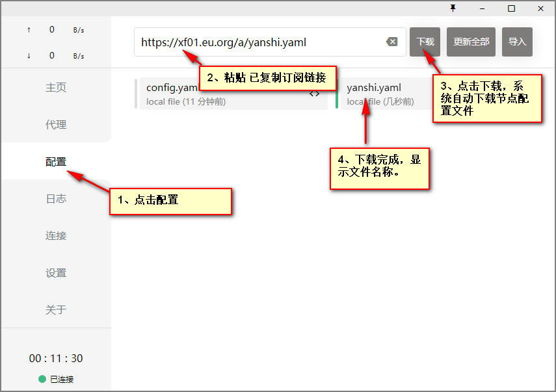Click the download speed down-arrow icon
This screenshot has width=556, height=392.
tap(29, 55)
